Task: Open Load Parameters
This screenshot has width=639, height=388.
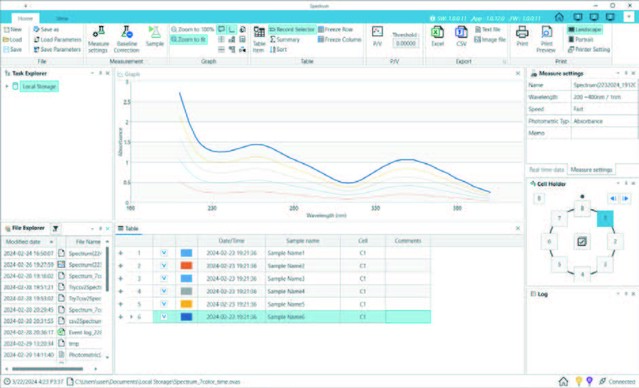Action: coord(57,40)
